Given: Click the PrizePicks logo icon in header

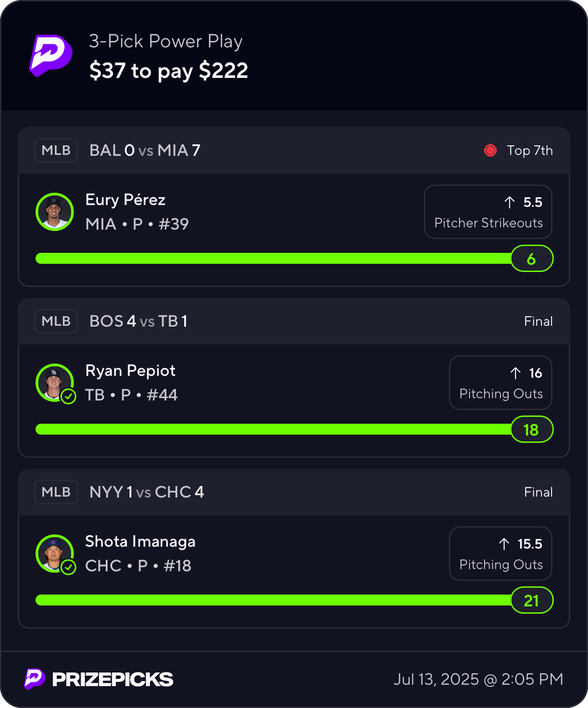Looking at the screenshot, I should 51,56.
